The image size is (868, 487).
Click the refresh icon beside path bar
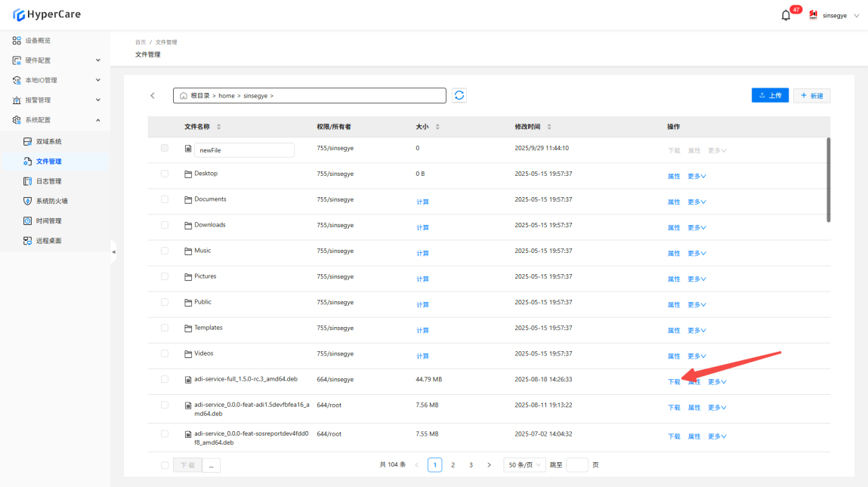[x=459, y=95]
